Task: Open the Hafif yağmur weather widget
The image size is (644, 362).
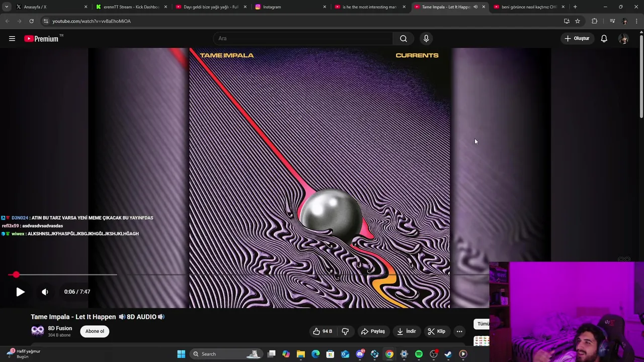Action: [x=24, y=354]
